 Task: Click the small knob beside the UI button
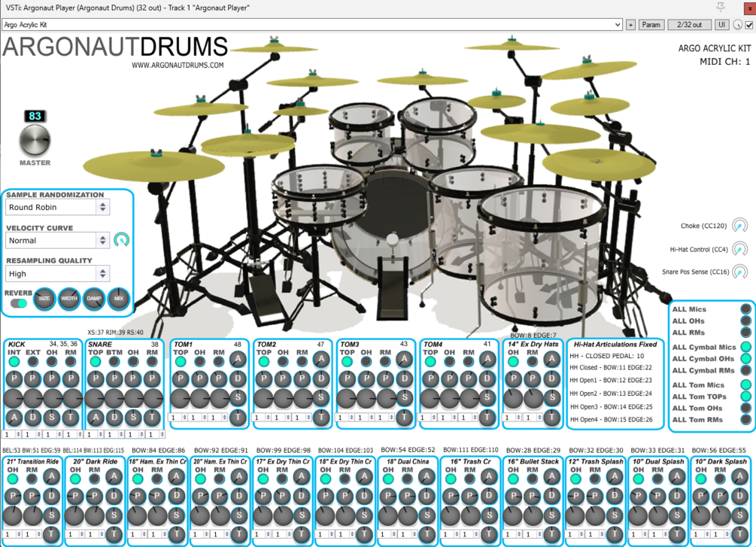(x=738, y=25)
